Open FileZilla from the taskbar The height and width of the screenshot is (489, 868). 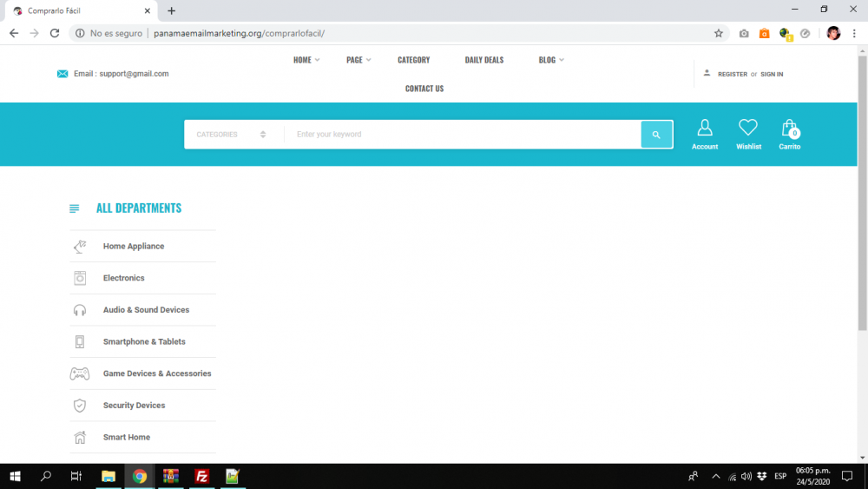202,476
